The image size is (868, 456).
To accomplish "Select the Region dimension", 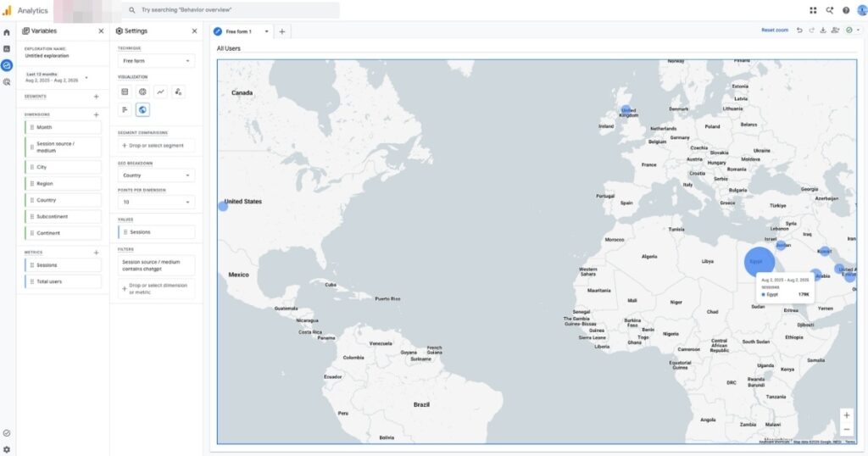I will (63, 184).
